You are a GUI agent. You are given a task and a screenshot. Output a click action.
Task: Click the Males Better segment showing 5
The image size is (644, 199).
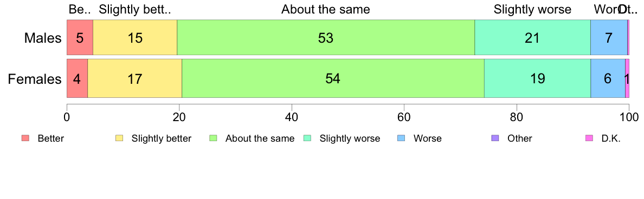pyautogui.click(x=80, y=37)
